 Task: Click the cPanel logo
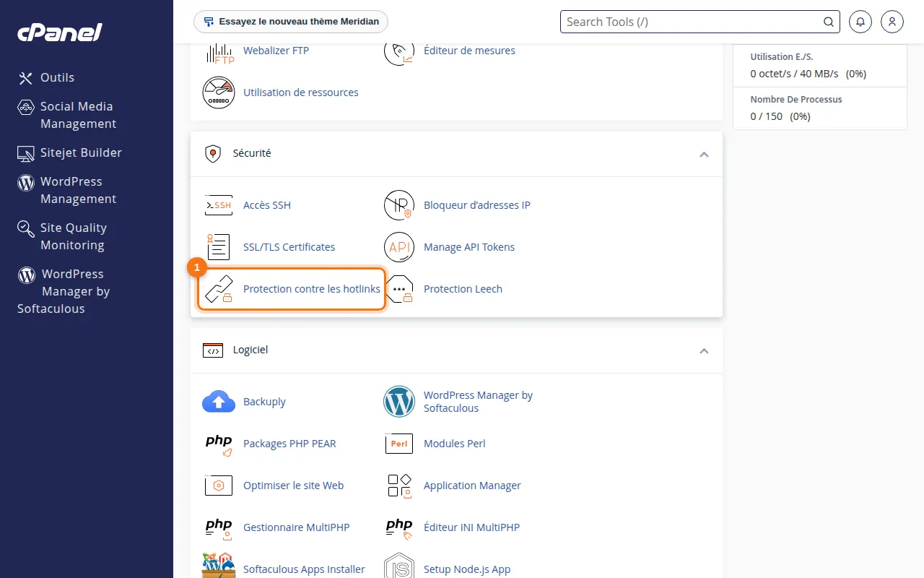point(60,33)
